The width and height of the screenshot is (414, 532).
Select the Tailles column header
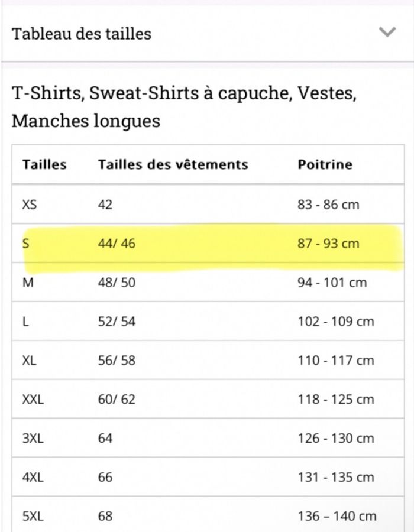[44, 164]
